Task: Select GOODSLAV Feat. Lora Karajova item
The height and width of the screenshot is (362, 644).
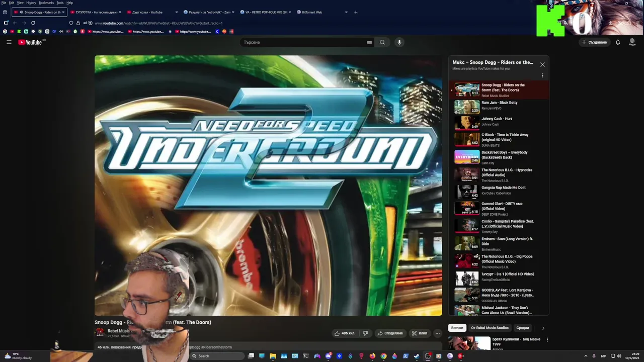Action: [x=498, y=295]
